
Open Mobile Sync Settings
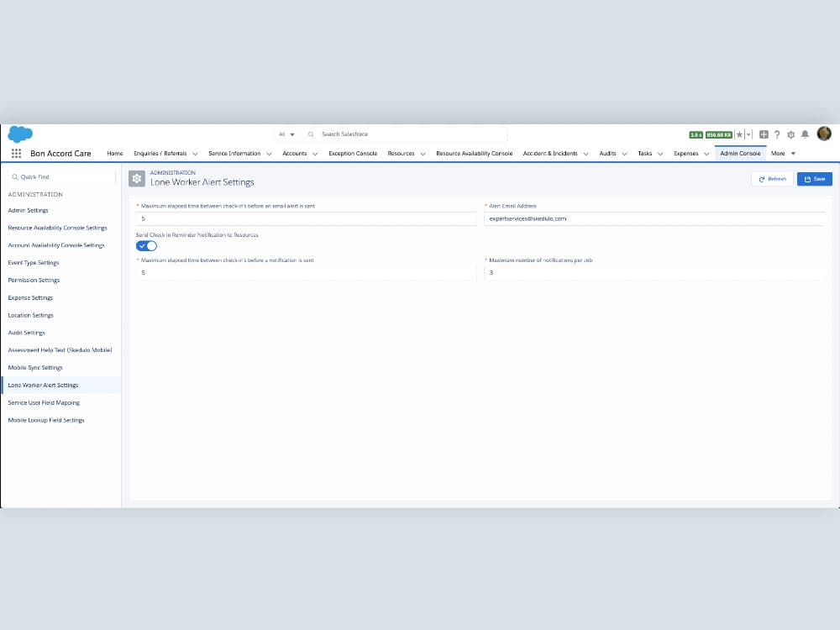point(35,368)
